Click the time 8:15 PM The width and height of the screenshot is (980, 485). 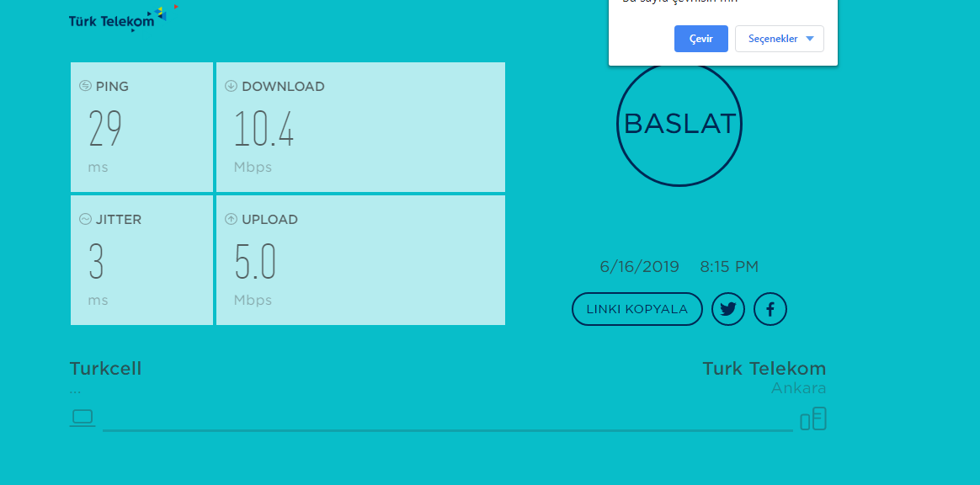tap(729, 267)
